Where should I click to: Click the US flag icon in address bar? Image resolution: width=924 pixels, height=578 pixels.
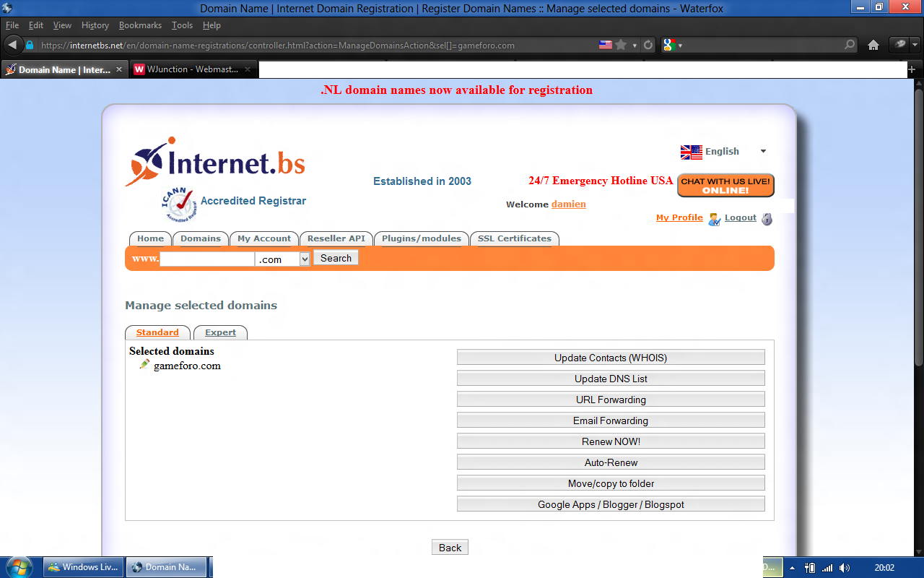click(606, 45)
